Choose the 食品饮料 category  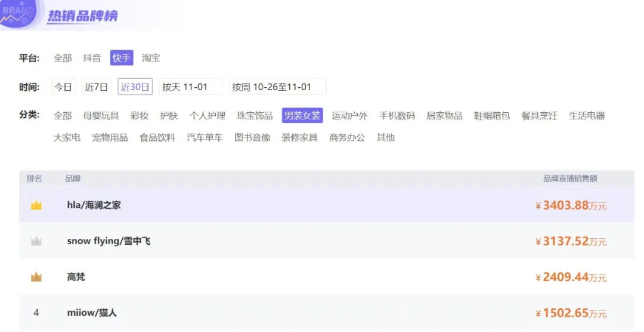(x=157, y=137)
